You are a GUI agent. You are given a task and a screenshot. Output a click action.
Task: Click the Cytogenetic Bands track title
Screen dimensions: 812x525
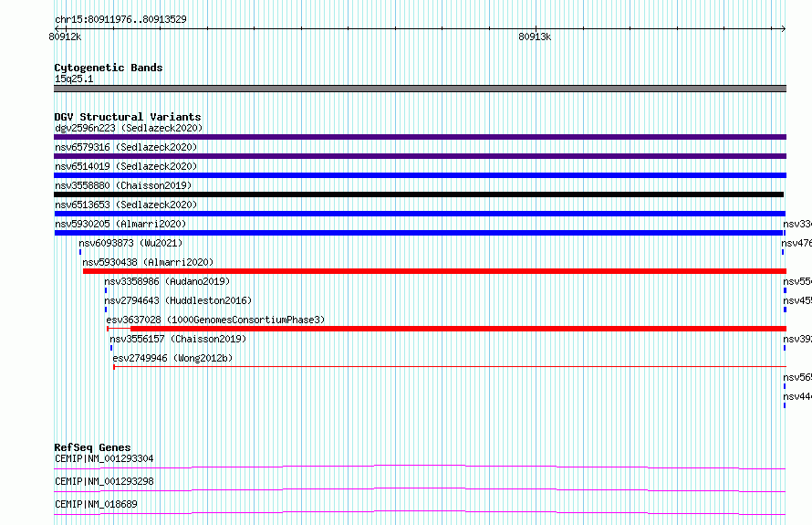point(109,68)
